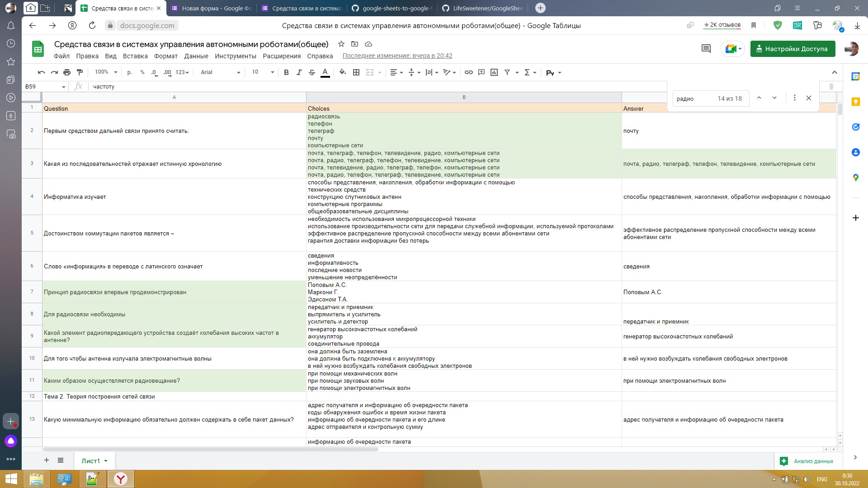
Task: Open the functions (sigma) tool
Action: click(x=528, y=72)
